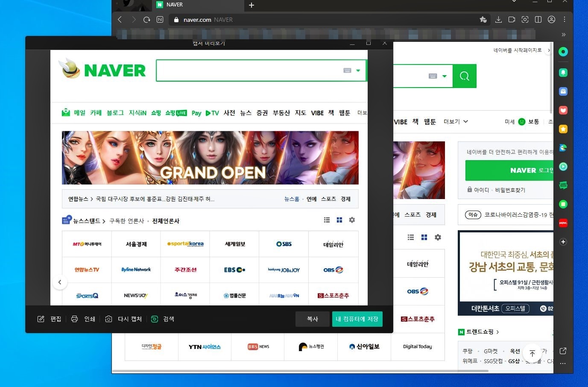
Task: Open the Webtoon icon in sidebar
Action: click(x=563, y=185)
